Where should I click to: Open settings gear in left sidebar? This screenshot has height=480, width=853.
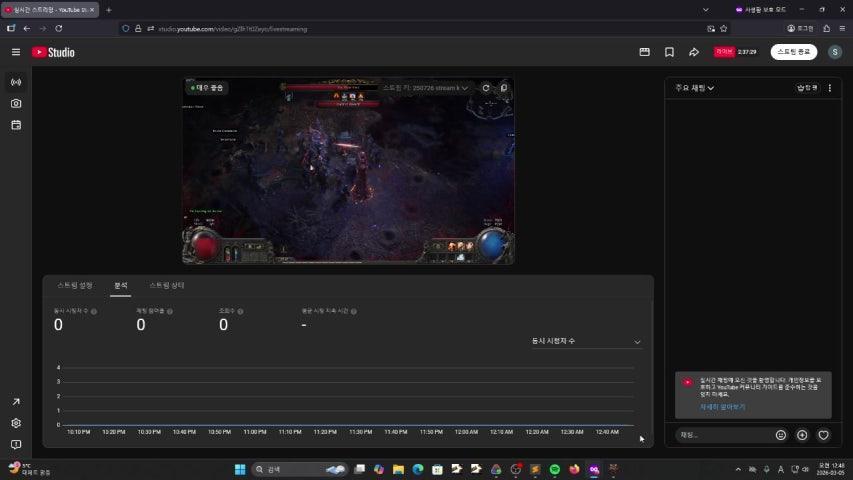[x=16, y=423]
